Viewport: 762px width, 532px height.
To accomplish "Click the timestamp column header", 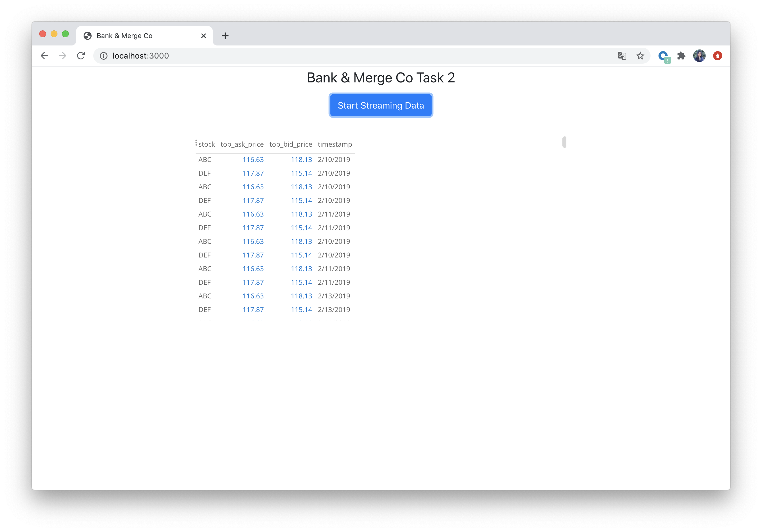I will pos(335,144).
